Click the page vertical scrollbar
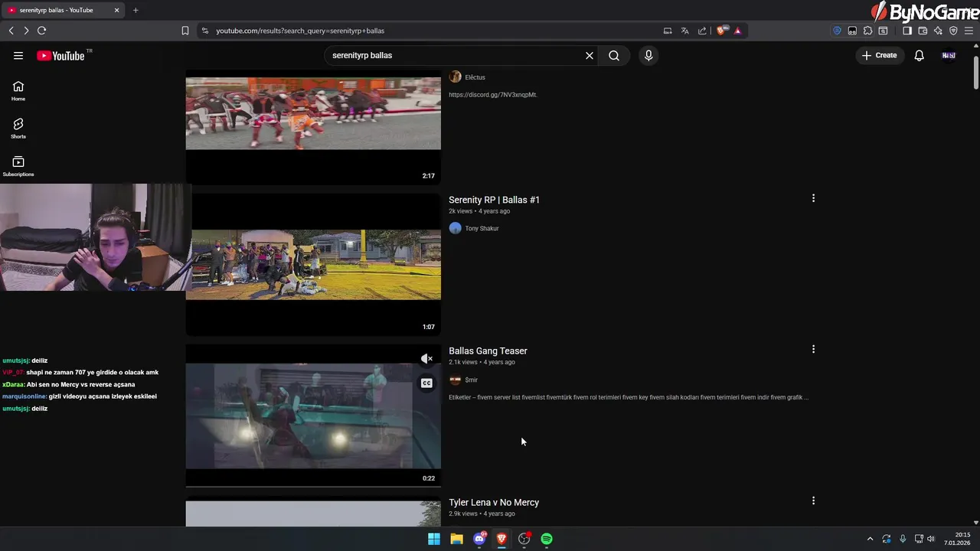 click(975, 73)
